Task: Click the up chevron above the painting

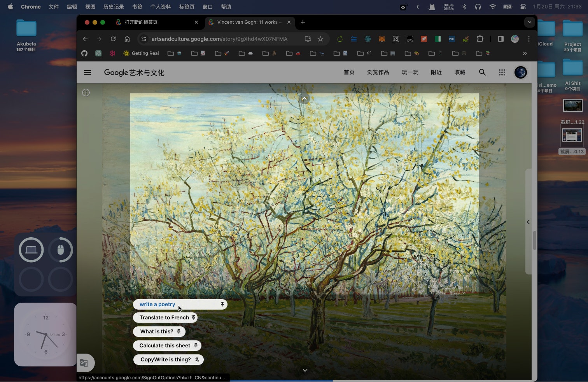Action: coord(304,98)
